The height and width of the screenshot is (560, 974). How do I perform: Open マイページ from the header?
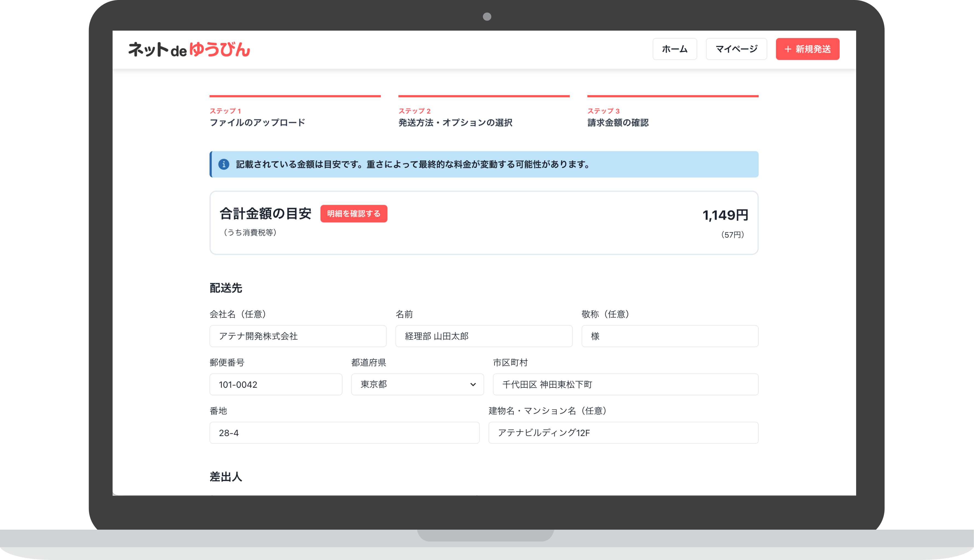(x=736, y=49)
